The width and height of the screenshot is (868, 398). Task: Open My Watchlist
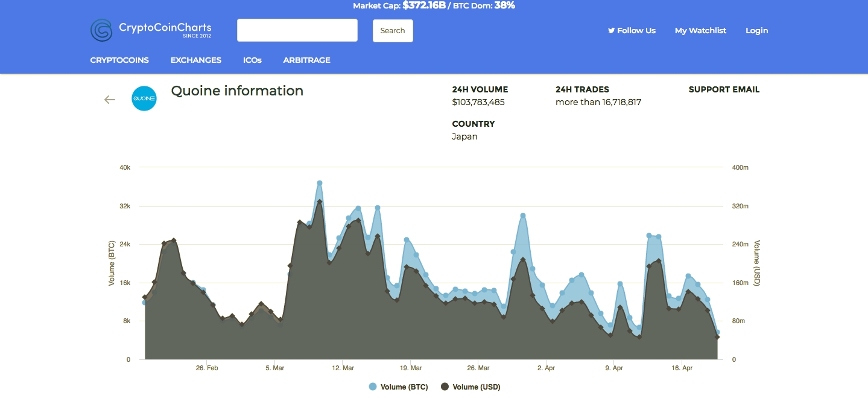[700, 30]
